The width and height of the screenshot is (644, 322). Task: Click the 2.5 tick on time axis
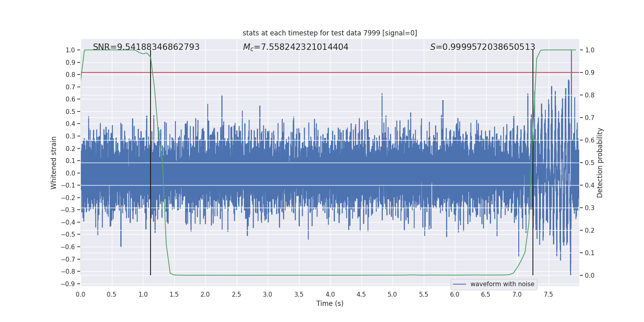(x=236, y=295)
